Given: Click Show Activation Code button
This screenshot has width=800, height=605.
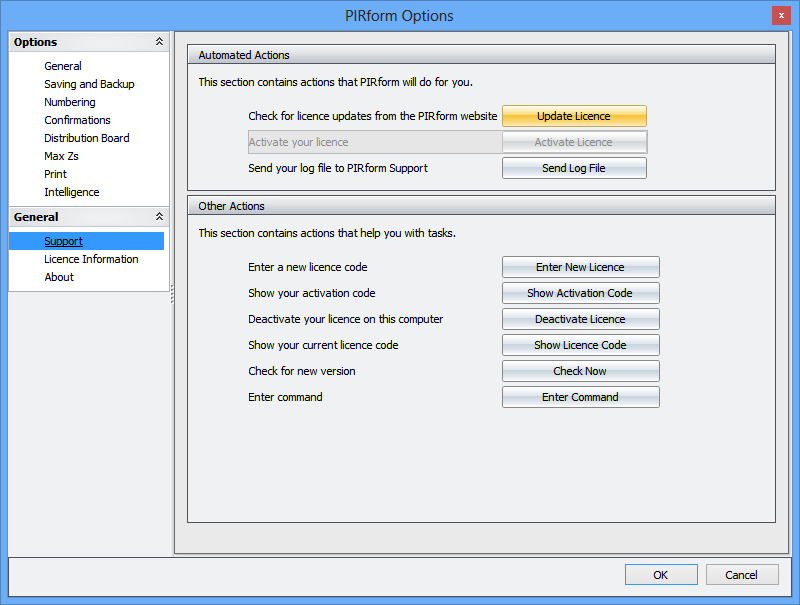Looking at the screenshot, I should point(580,293).
